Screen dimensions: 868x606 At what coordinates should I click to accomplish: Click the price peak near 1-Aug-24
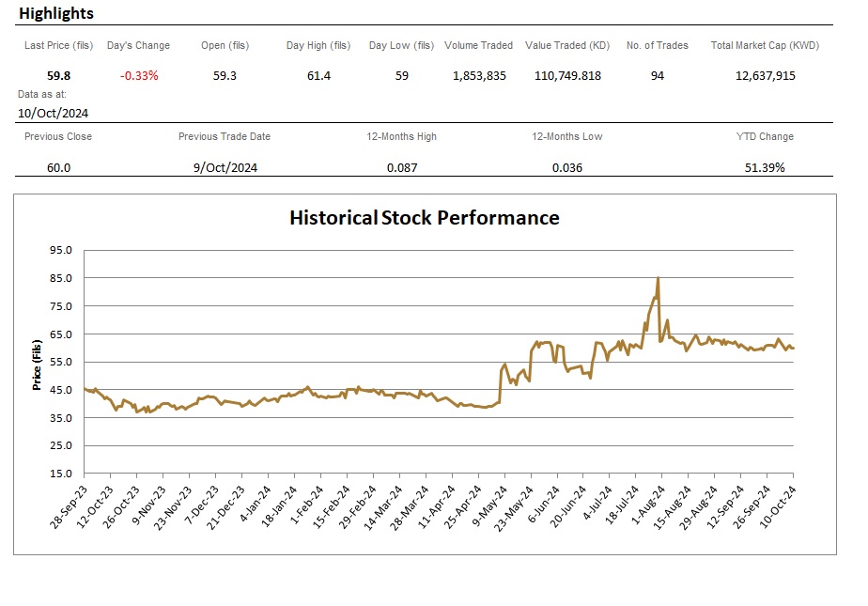tap(658, 278)
